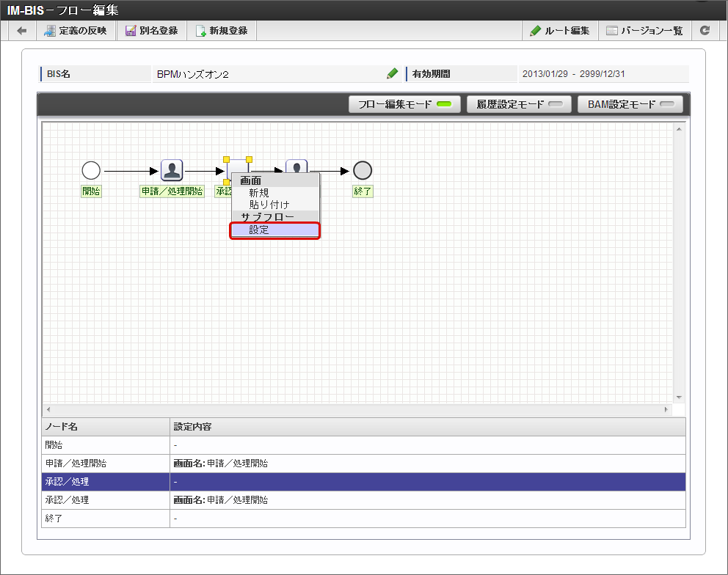This screenshot has height=575, width=728.
Task: Select the unhighlighted 承認／処理 row
Action: pyautogui.click(x=363, y=499)
